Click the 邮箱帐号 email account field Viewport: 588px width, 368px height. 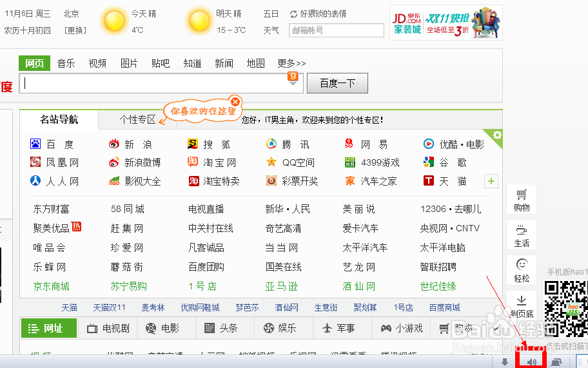pos(337,30)
